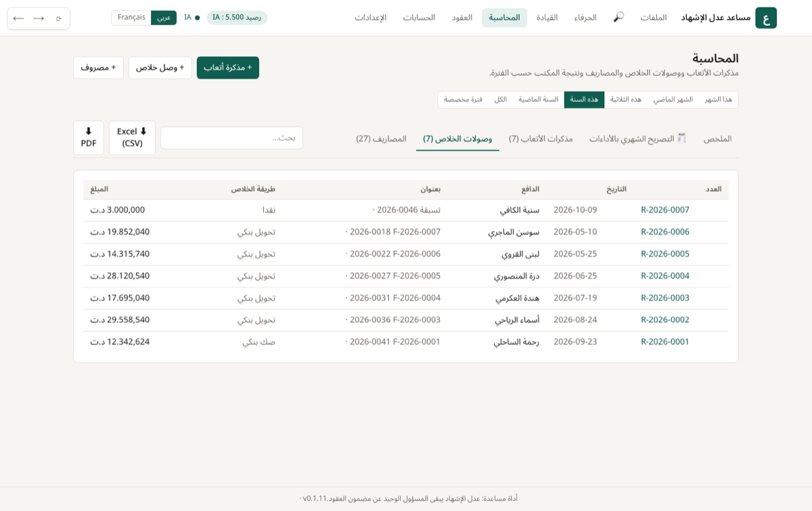The height and width of the screenshot is (511, 812).
Task: Click payer name سوسن الماجري
Action: 514,231
